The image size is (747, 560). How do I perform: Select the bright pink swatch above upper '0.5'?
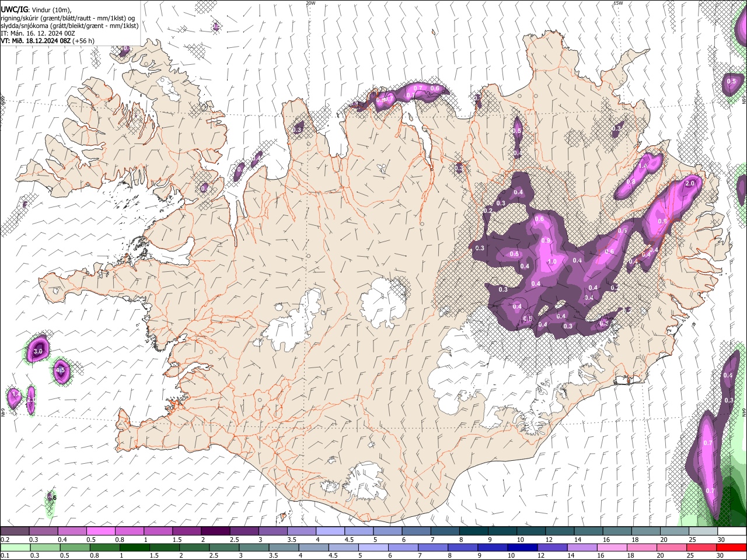tap(100, 531)
